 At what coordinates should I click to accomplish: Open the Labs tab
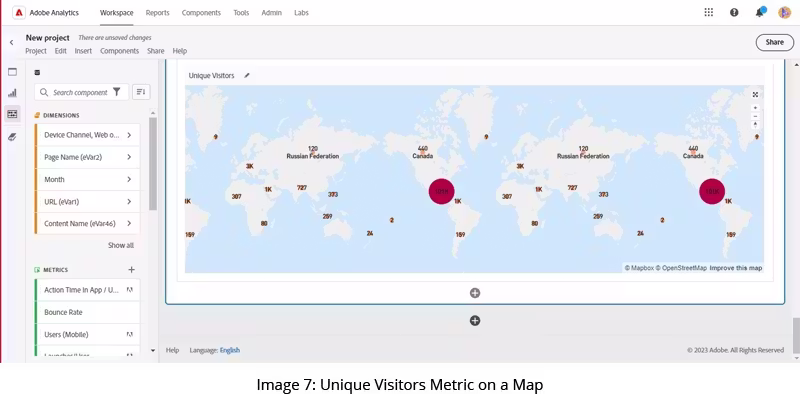point(301,13)
